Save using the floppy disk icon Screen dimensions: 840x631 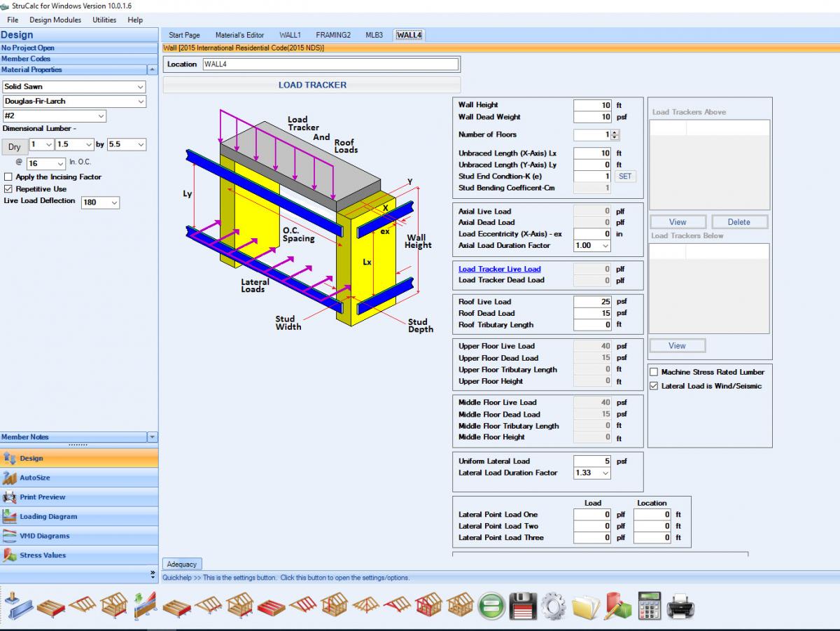pos(523,606)
